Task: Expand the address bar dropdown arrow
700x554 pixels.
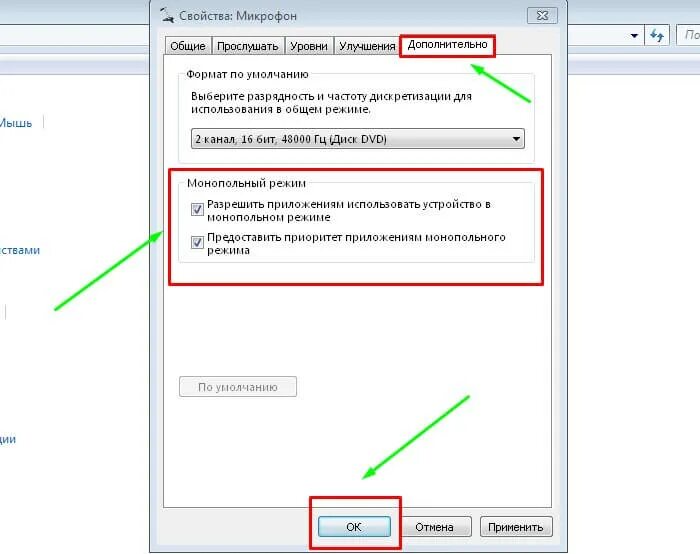Action: [634, 35]
